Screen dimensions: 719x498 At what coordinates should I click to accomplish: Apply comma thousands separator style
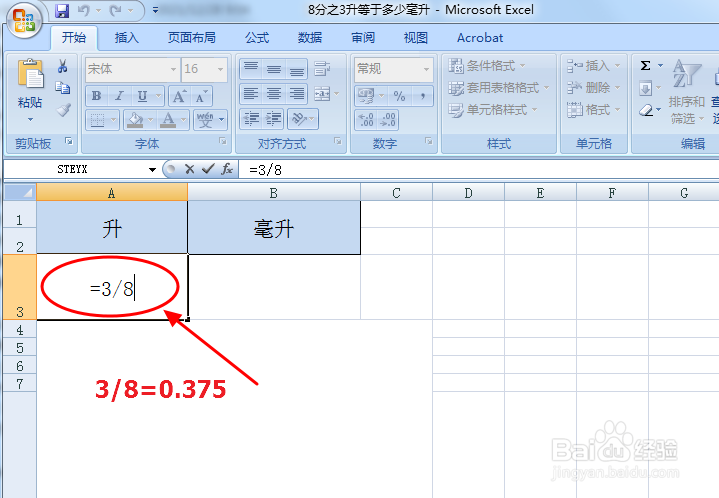[422, 96]
